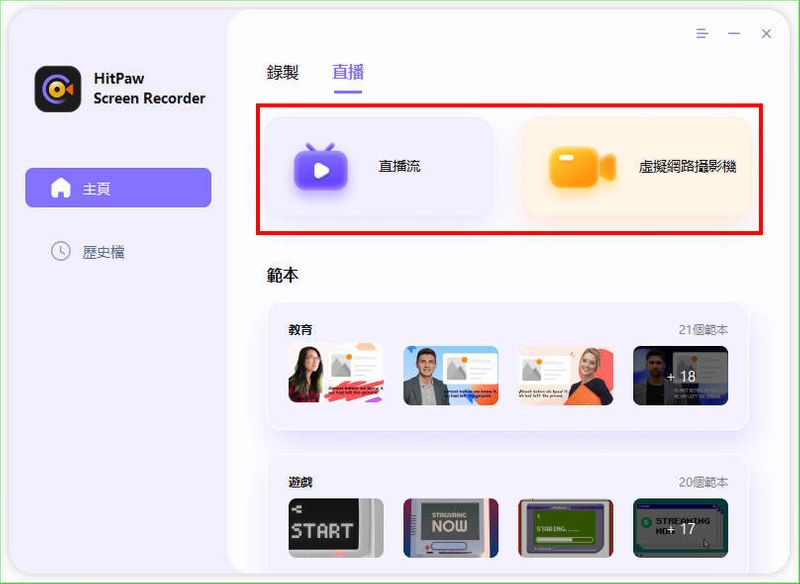The width and height of the screenshot is (800, 584).
Task: Close the HitPaw window
Action: pyautogui.click(x=766, y=34)
